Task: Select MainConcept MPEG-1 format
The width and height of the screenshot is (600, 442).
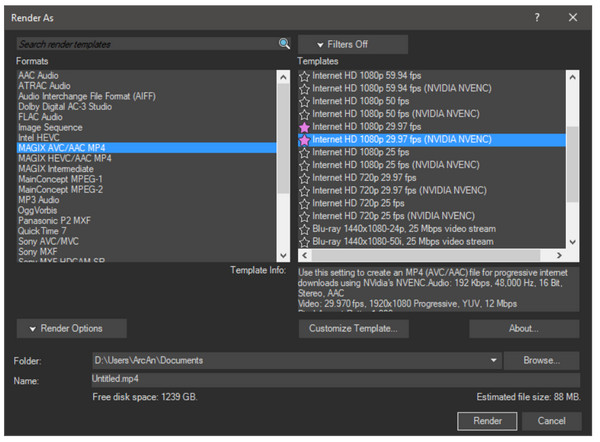Action: tap(147, 179)
